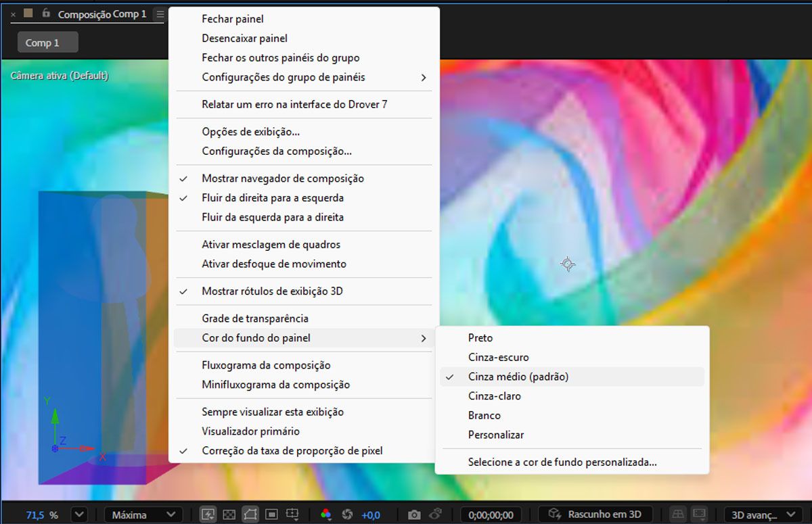Toggle mask and shape path visibility

pyautogui.click(x=250, y=514)
